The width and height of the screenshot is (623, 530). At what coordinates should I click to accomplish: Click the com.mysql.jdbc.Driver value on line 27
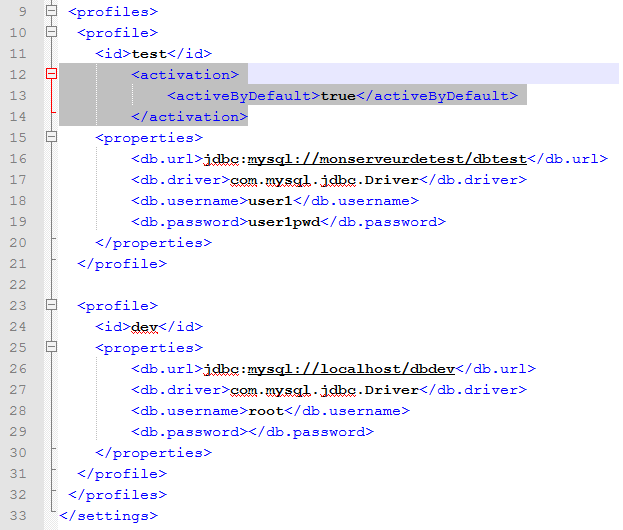coord(325,390)
